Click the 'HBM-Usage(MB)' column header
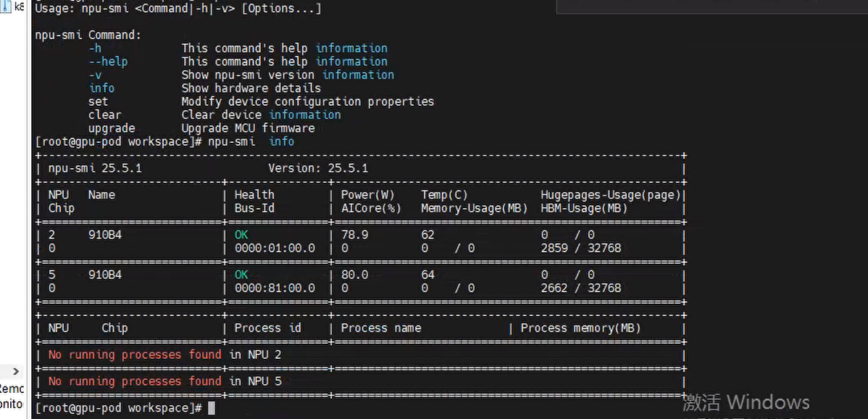Image resolution: width=868 pixels, height=419 pixels. coord(584,208)
